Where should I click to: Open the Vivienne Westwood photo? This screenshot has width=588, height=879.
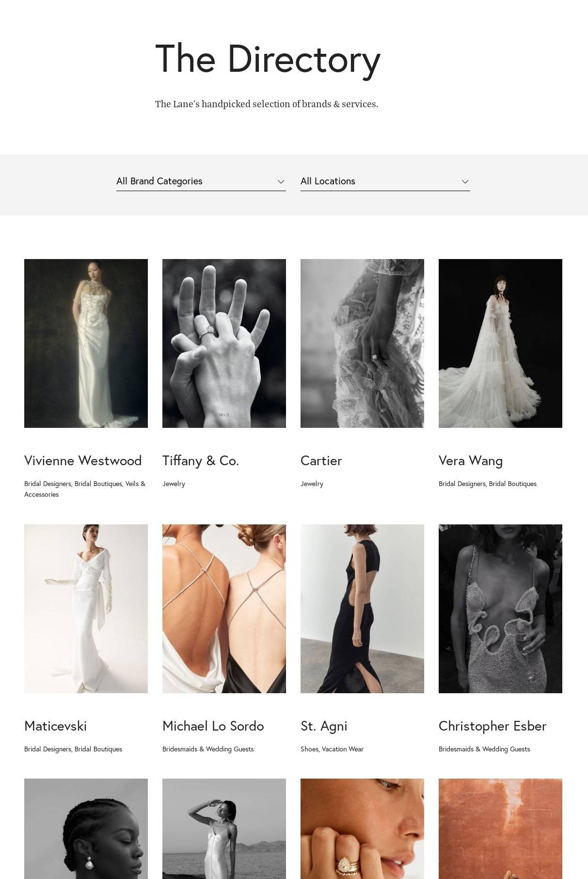(x=86, y=343)
